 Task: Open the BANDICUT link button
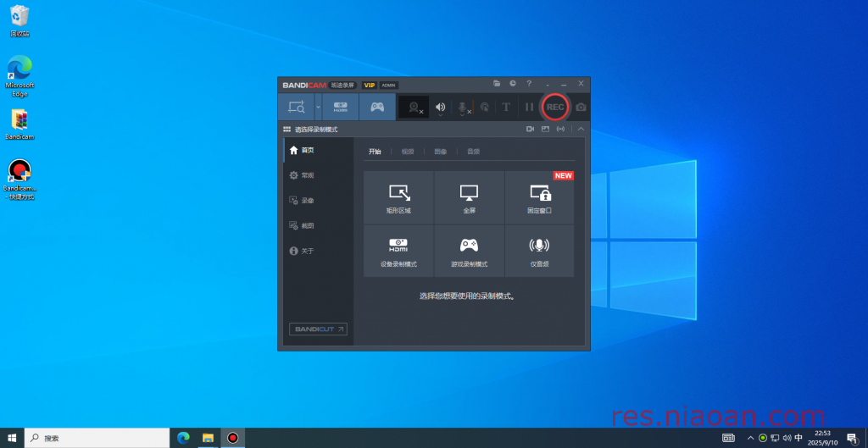pyautogui.click(x=319, y=329)
